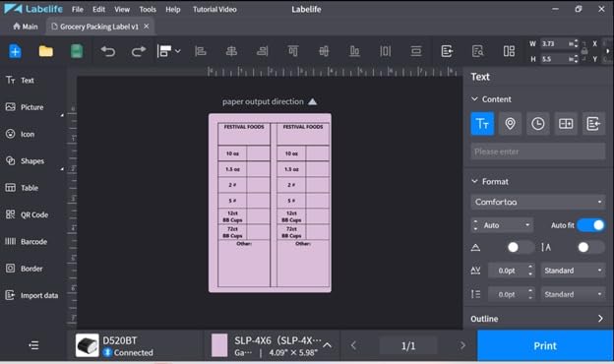Choose the date/time clock content icon
This screenshot has width=614, height=364.
coord(537,124)
